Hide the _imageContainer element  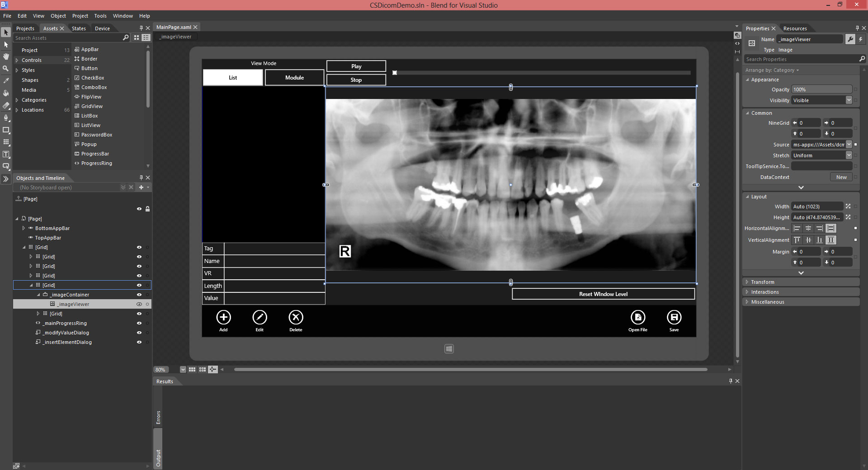pyautogui.click(x=139, y=295)
